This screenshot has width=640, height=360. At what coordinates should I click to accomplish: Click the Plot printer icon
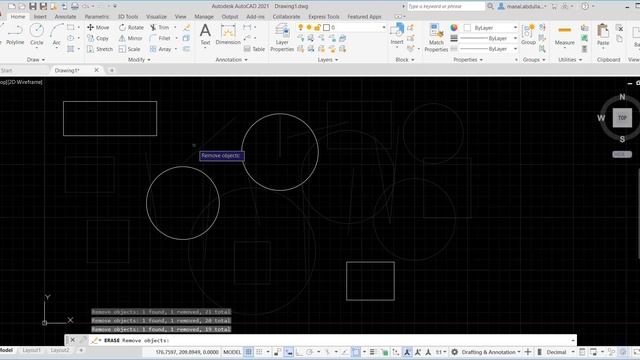tap(75, 6)
